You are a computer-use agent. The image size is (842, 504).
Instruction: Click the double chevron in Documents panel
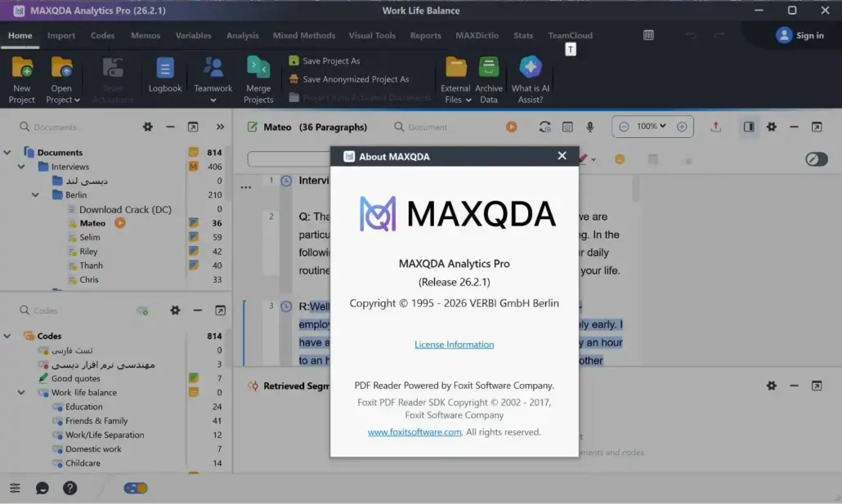(x=220, y=127)
